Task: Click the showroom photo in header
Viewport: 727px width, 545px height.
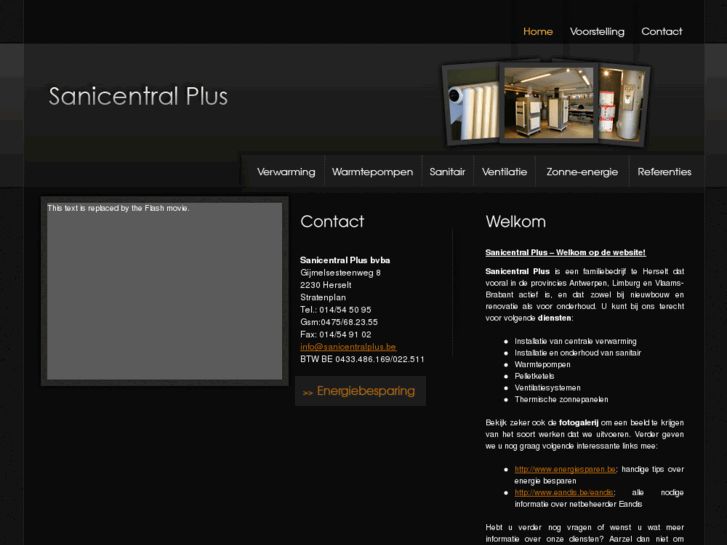Action: tap(548, 103)
